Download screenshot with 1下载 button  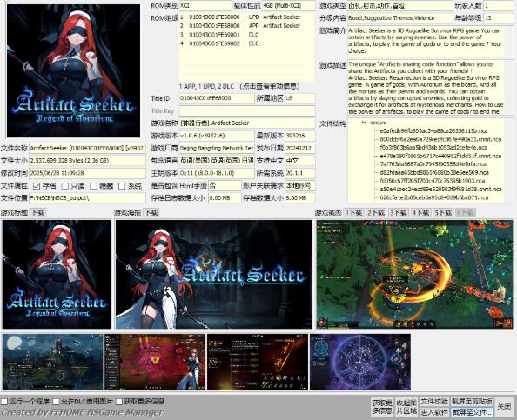pos(353,213)
